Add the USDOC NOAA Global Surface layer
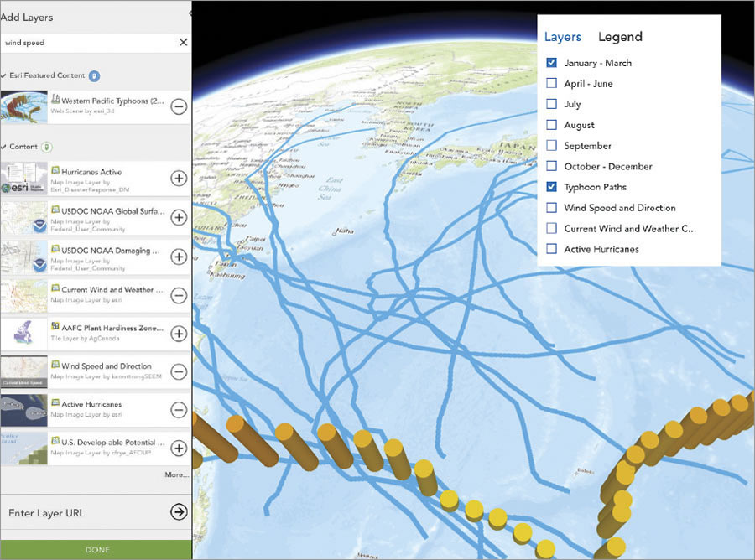This screenshot has height=560, width=755. pyautogui.click(x=177, y=216)
